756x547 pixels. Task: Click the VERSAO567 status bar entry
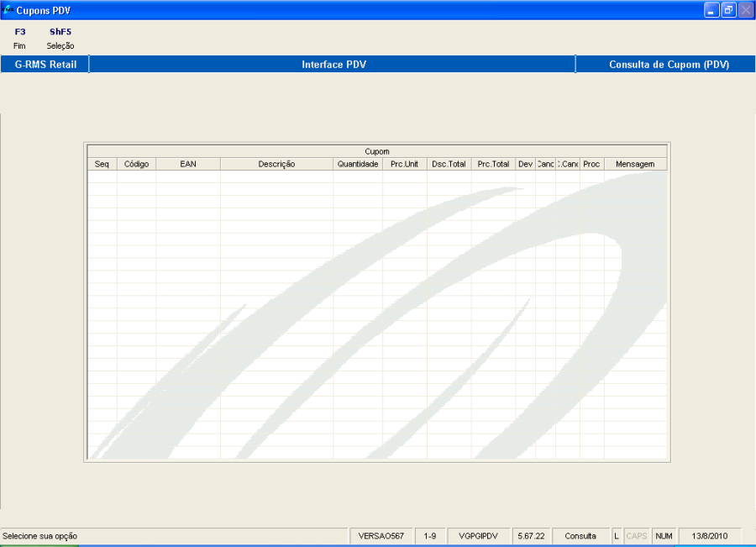pyautogui.click(x=381, y=536)
